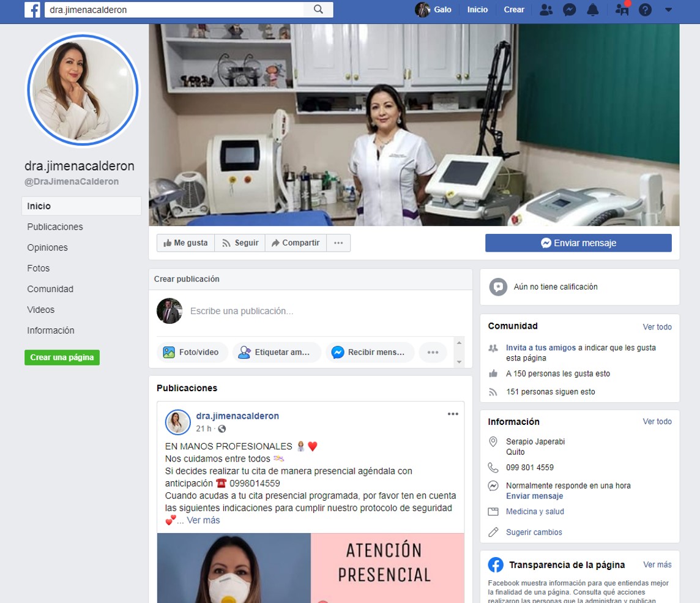700x603 pixels.
Task: Click Ver todo in Información section
Action: click(657, 422)
